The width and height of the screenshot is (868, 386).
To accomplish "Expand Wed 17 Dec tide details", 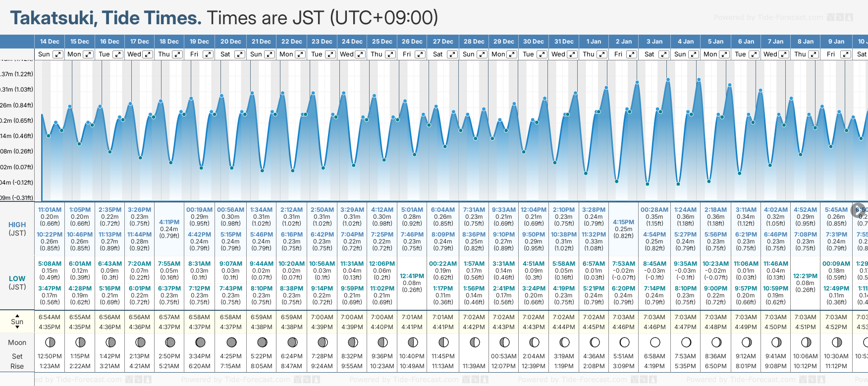I will [x=148, y=54].
